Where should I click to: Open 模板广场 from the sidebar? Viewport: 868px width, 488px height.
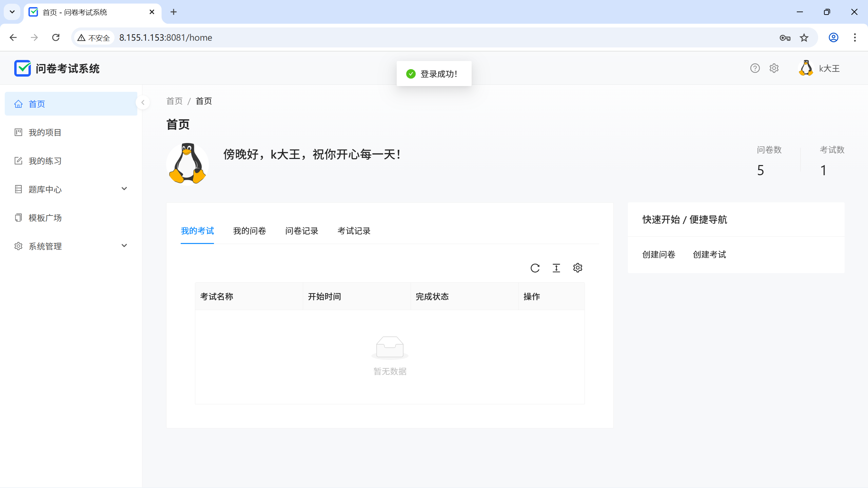tap(45, 218)
